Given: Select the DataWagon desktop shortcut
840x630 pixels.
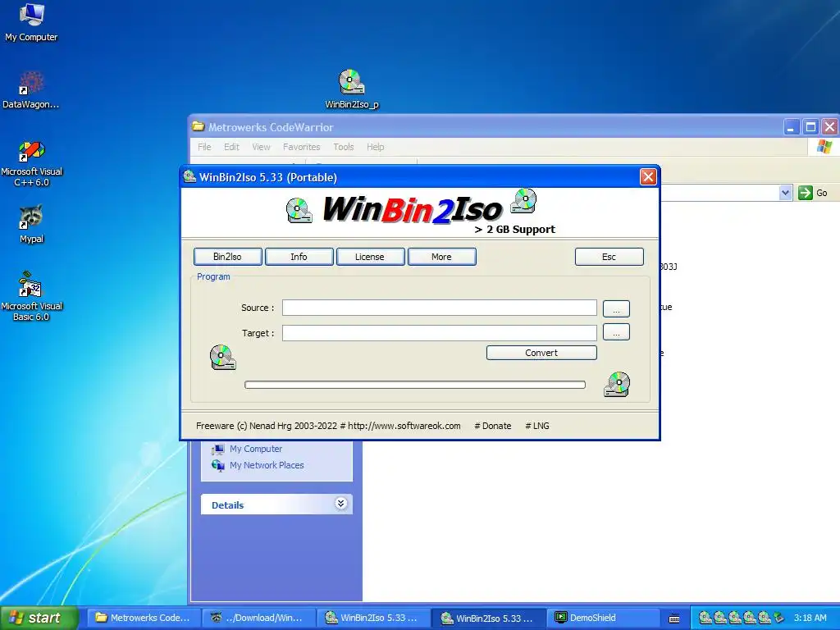Looking at the screenshot, I should tap(31, 90).
